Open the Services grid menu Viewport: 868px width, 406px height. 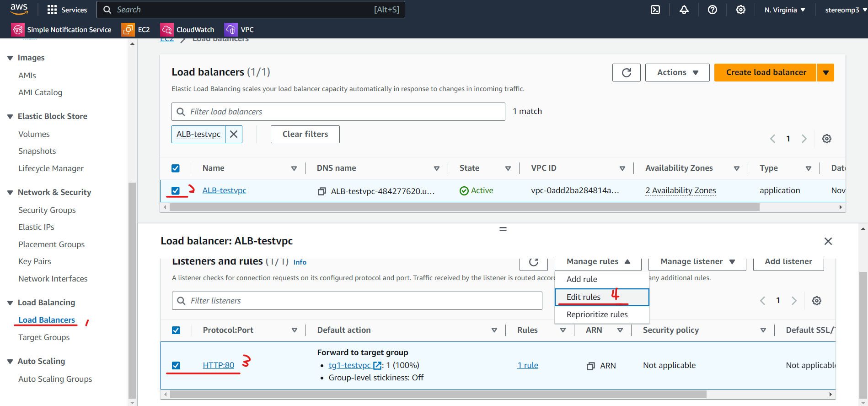pos(67,10)
